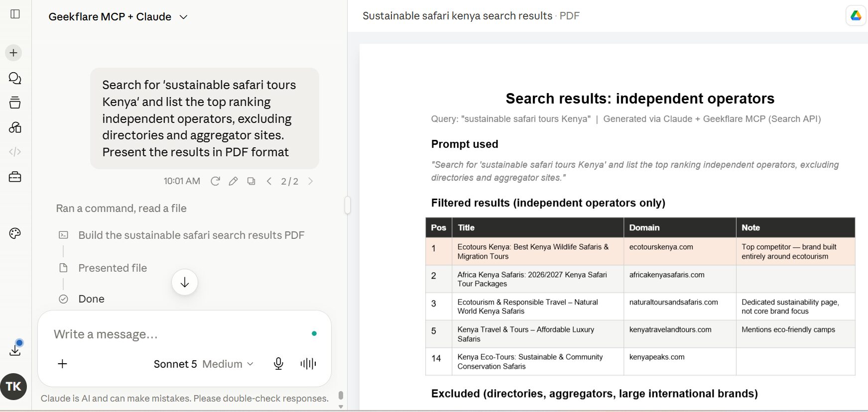The image size is (868, 412).
Task: Collapse the 'Ran a command, read a file' section
Action: [x=121, y=208]
